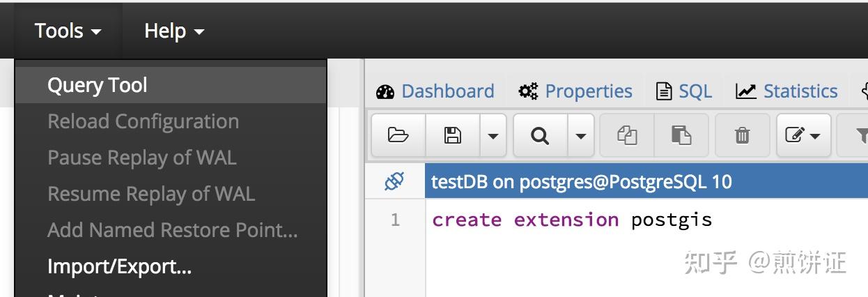Click the Open File folder icon
Image resolution: width=868 pixels, height=297 pixels.
click(x=398, y=135)
